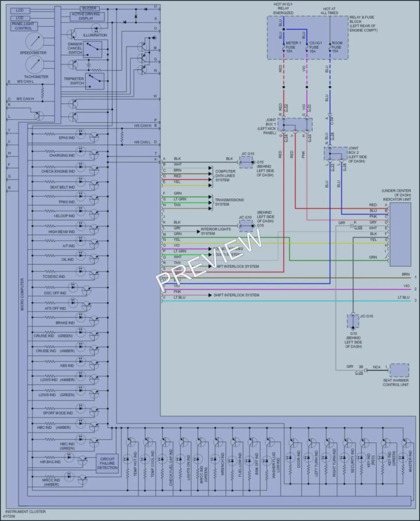Select the LDWS IND (GREEN) label
The image size is (420, 521).
click(57, 395)
